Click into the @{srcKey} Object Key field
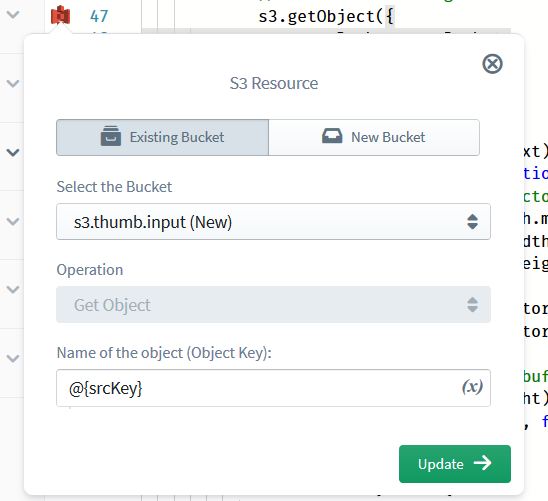This screenshot has height=501, width=548. (x=273, y=388)
